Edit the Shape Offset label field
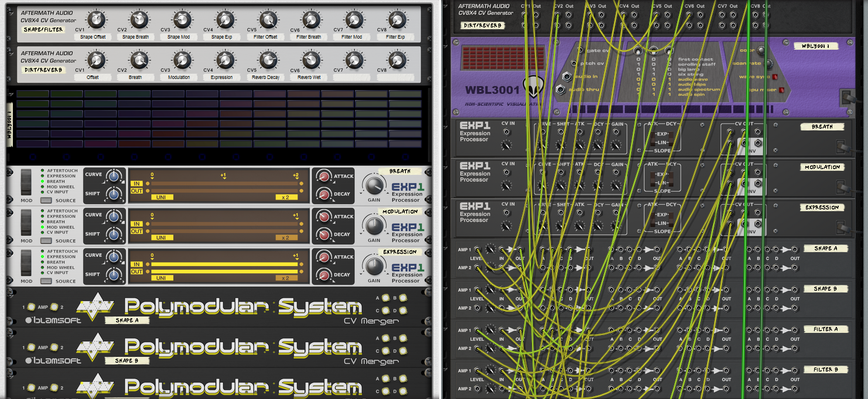868x399 pixels. pyautogui.click(x=93, y=37)
